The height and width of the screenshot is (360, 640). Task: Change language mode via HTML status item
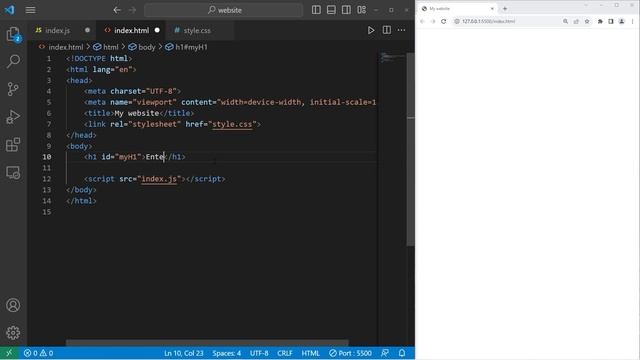pos(311,353)
